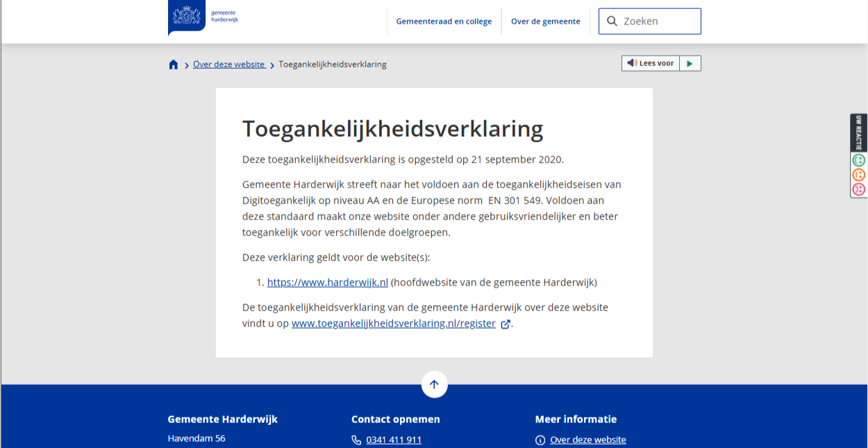Click the Toegankelijkheidsverklaring breadcrumb text

[333, 65]
